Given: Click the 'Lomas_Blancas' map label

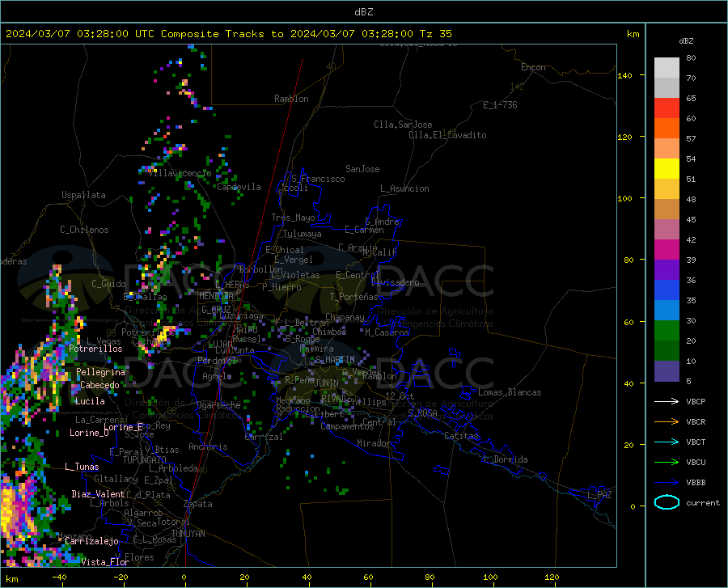Looking at the screenshot, I should tap(510, 392).
